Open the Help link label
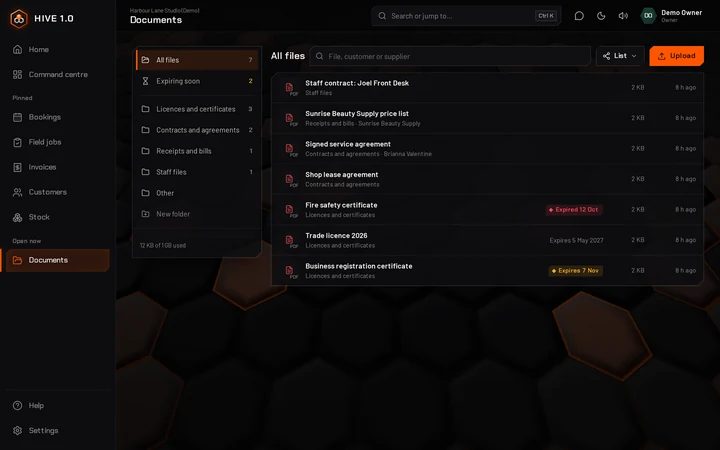720x450 pixels. tap(36, 405)
